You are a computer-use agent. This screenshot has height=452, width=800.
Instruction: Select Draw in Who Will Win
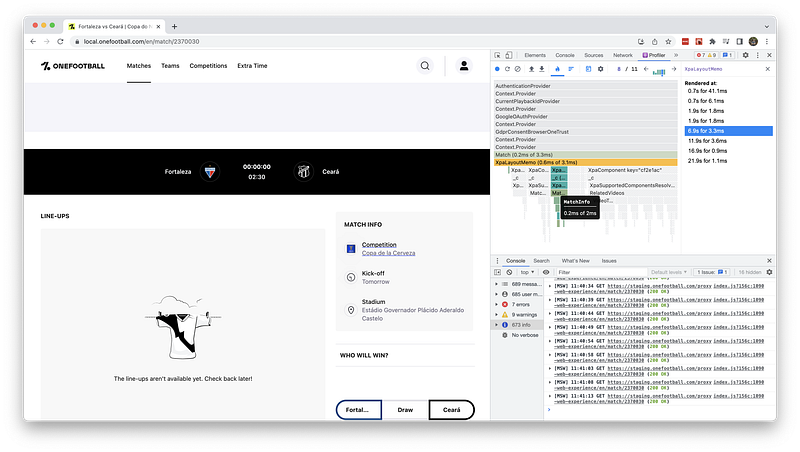click(405, 410)
